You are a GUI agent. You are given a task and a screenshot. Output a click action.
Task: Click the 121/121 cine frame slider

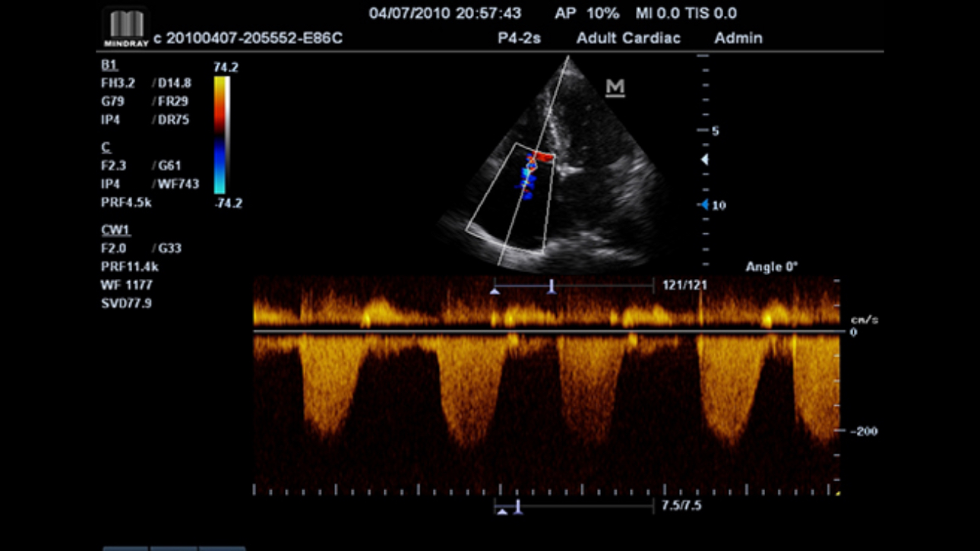click(575, 287)
